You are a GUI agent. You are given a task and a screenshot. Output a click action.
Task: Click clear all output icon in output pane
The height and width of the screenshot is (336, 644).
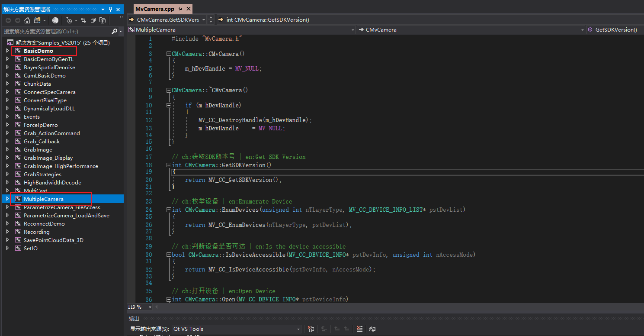359,329
